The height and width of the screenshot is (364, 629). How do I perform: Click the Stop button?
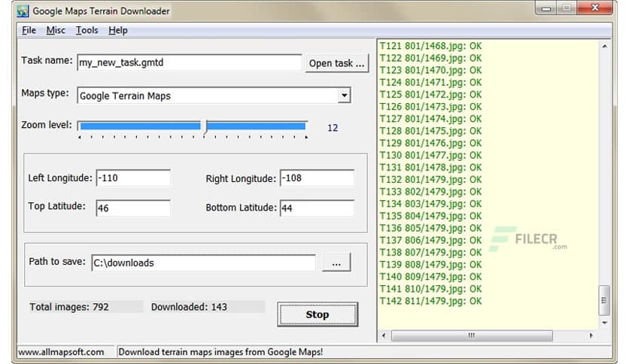[x=318, y=314]
